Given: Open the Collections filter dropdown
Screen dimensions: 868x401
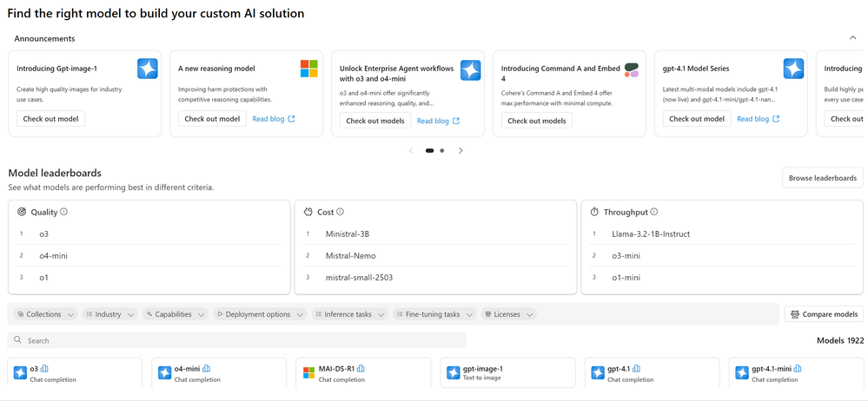Looking at the screenshot, I should tap(46, 314).
